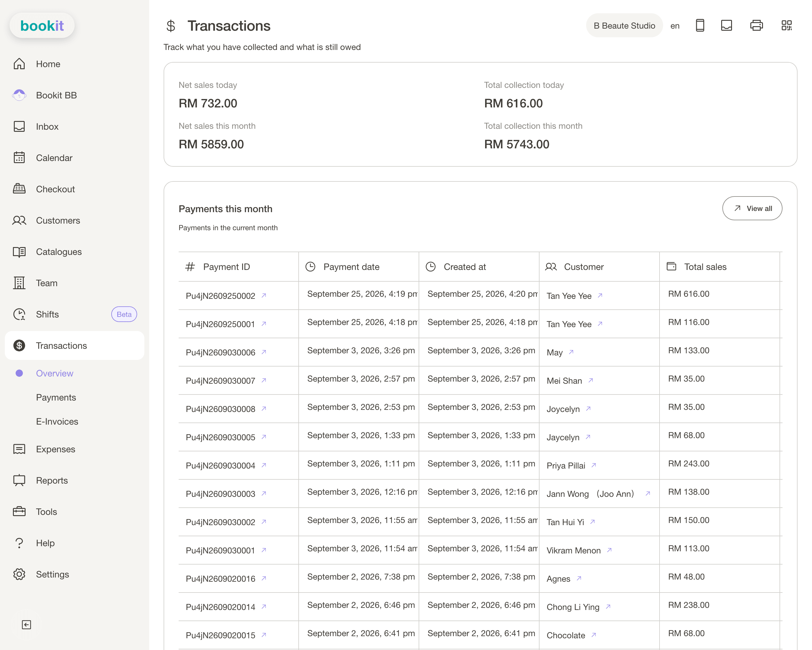Image resolution: width=812 pixels, height=650 pixels.
Task: Open Checkout from sidebar
Action: click(x=74, y=189)
